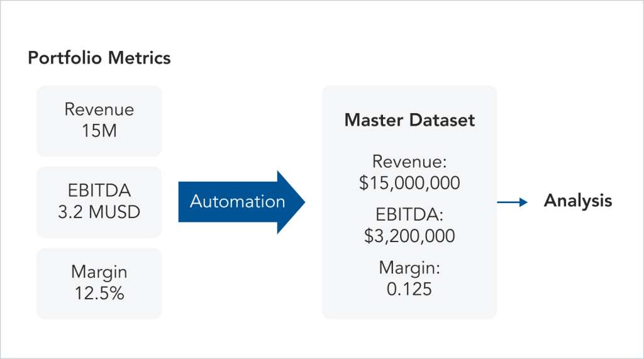
Task: Click the Master Dataset title
Action: (409, 120)
